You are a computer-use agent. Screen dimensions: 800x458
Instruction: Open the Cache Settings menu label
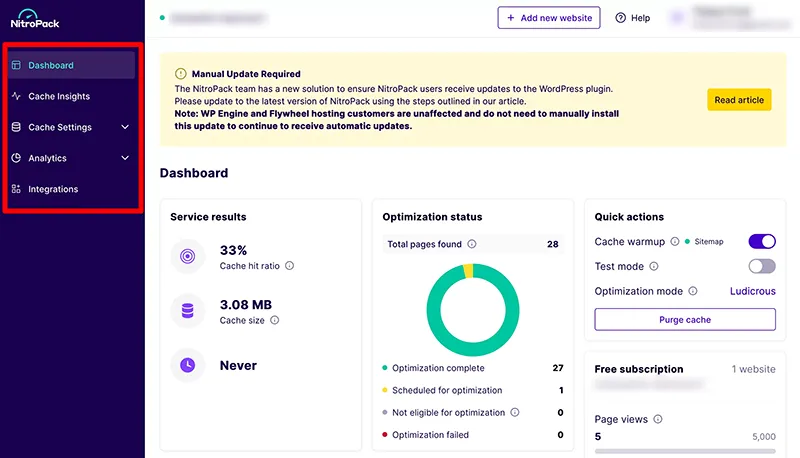tap(60, 127)
